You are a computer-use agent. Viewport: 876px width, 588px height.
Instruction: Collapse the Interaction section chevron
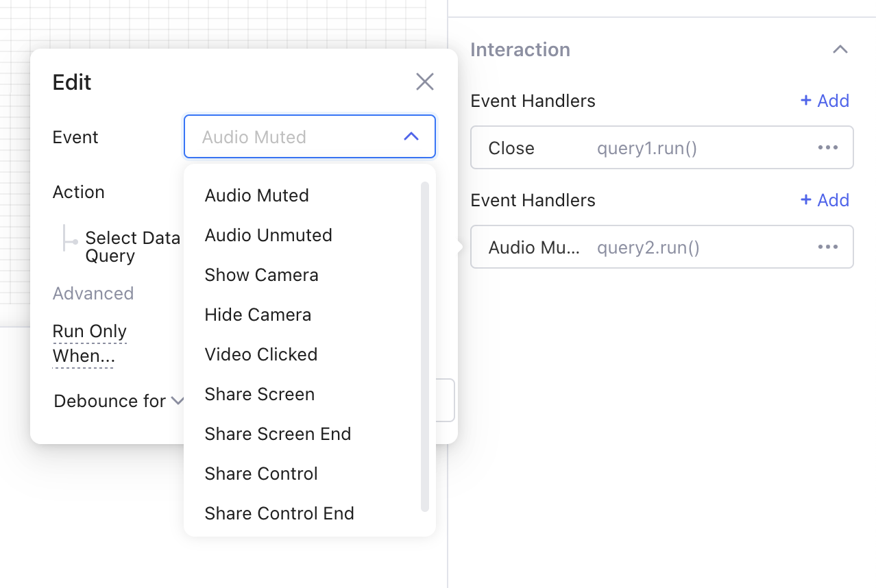(x=840, y=49)
